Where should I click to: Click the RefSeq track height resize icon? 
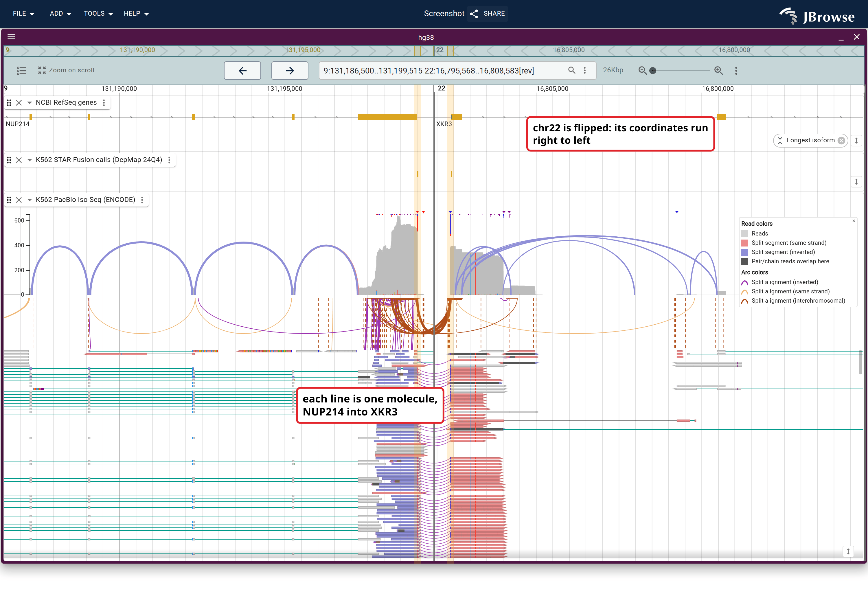856,141
